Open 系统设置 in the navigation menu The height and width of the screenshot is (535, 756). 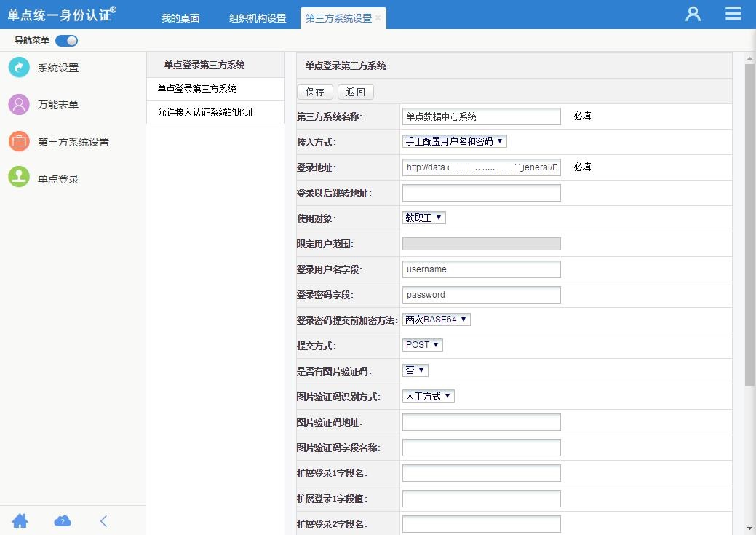58,68
